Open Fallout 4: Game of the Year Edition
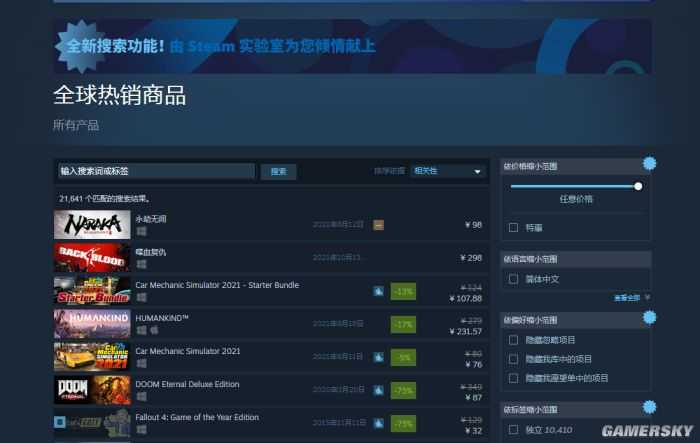This screenshot has width=700, height=443. tap(197, 417)
